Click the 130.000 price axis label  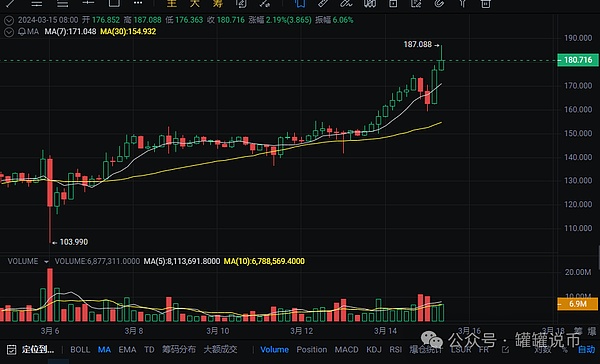tap(578, 181)
